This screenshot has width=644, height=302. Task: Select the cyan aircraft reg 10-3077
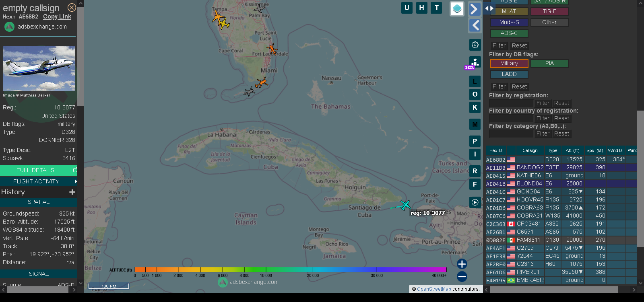(405, 205)
